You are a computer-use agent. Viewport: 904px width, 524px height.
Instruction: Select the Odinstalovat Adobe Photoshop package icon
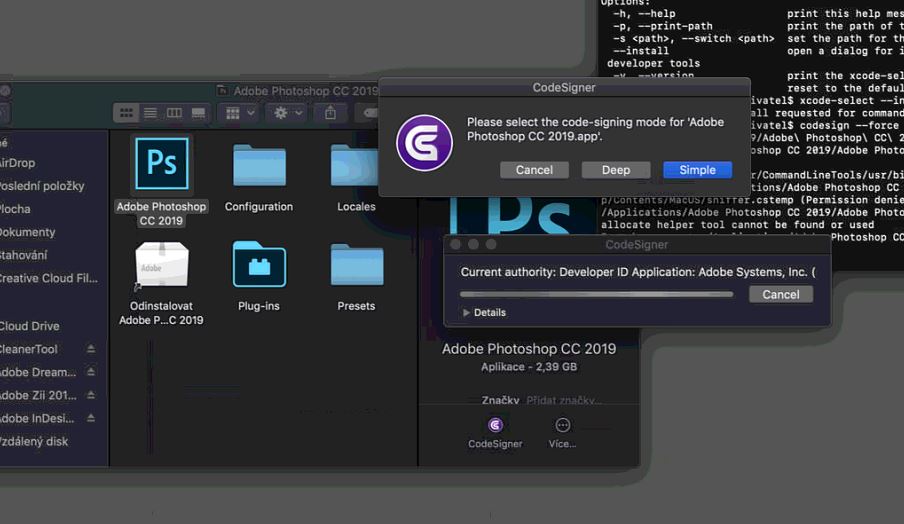[x=161, y=265]
